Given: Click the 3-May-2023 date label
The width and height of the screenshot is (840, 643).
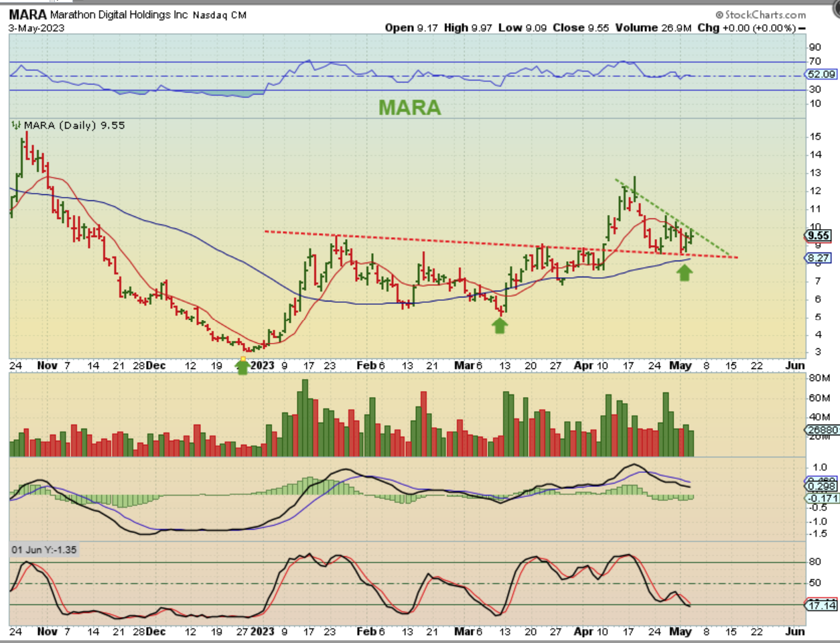Looking at the screenshot, I should click(37, 28).
